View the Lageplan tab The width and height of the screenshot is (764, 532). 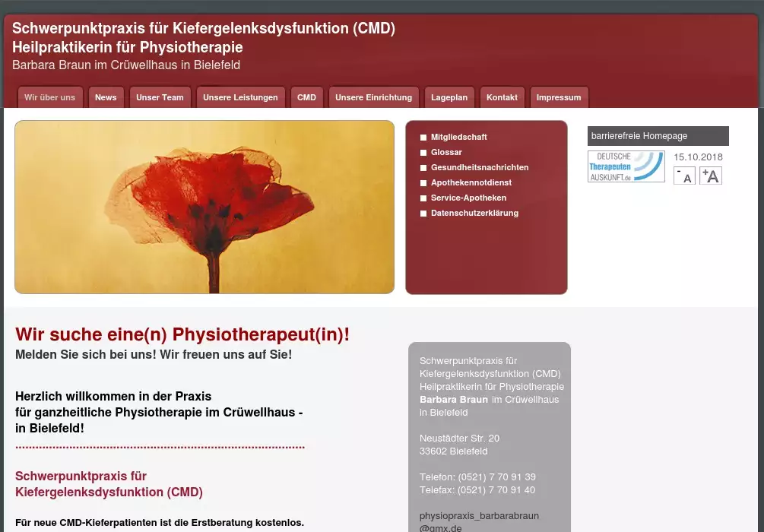pyautogui.click(x=449, y=97)
